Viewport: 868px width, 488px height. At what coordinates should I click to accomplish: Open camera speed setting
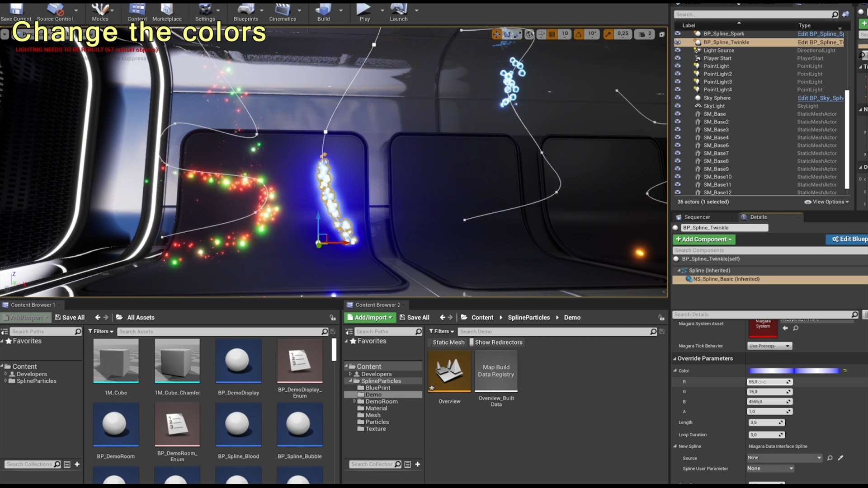pos(645,34)
